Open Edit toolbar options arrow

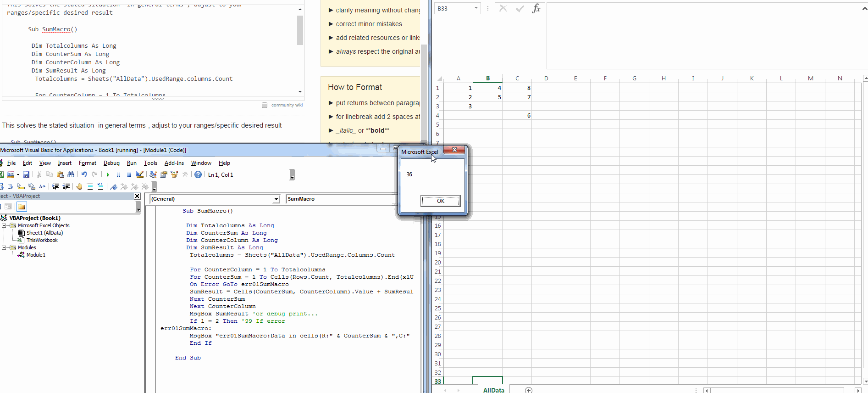pos(154,187)
